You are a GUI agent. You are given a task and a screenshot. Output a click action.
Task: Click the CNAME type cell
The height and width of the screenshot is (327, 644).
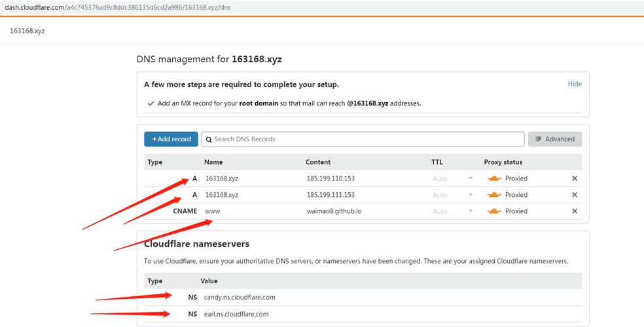[x=185, y=211]
